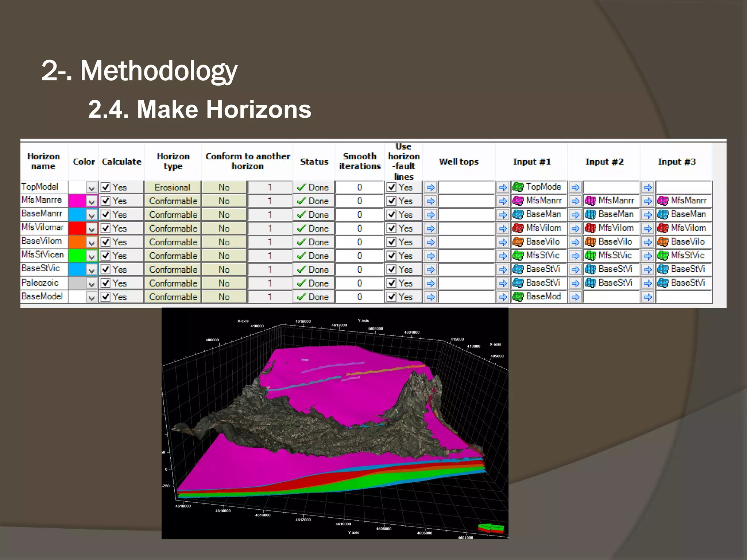The height and width of the screenshot is (560, 747).
Task: Click Input #3 arrow in BaseStVic row
Action: (x=648, y=269)
